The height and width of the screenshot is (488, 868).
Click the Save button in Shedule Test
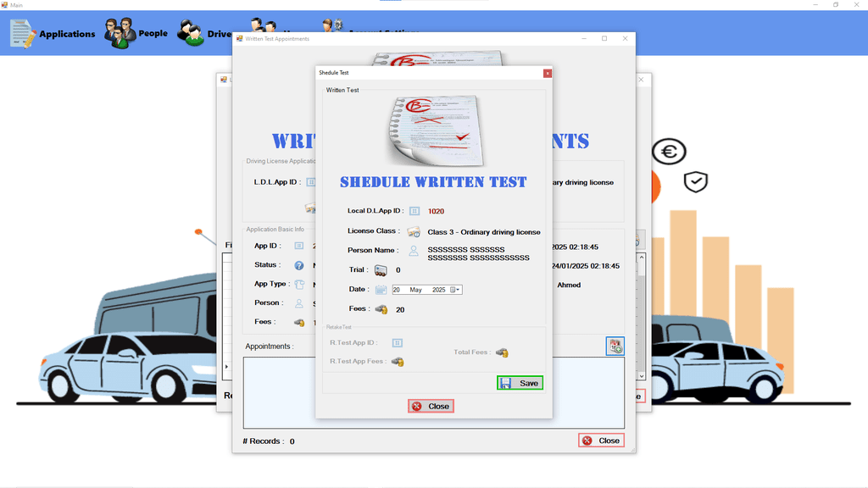520,383
